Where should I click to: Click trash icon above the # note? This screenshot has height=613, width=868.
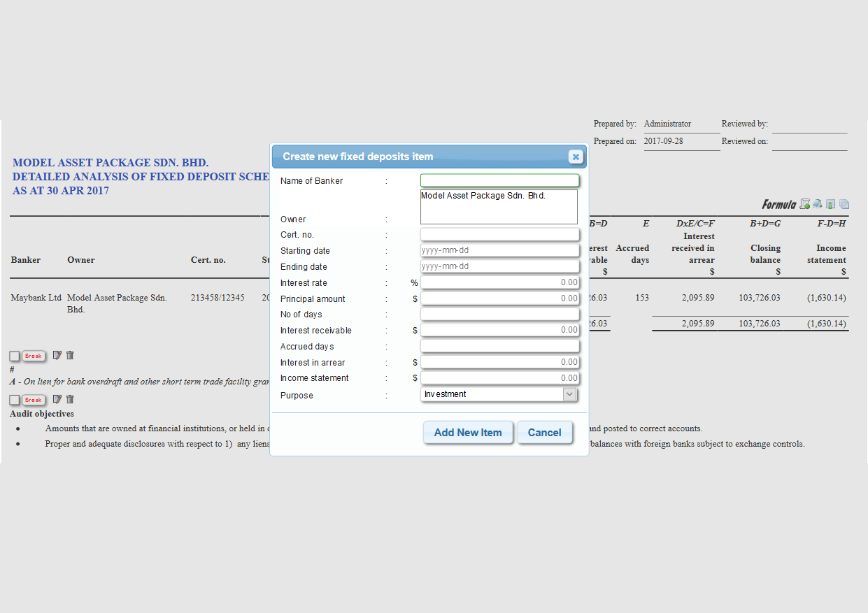pyautogui.click(x=70, y=355)
